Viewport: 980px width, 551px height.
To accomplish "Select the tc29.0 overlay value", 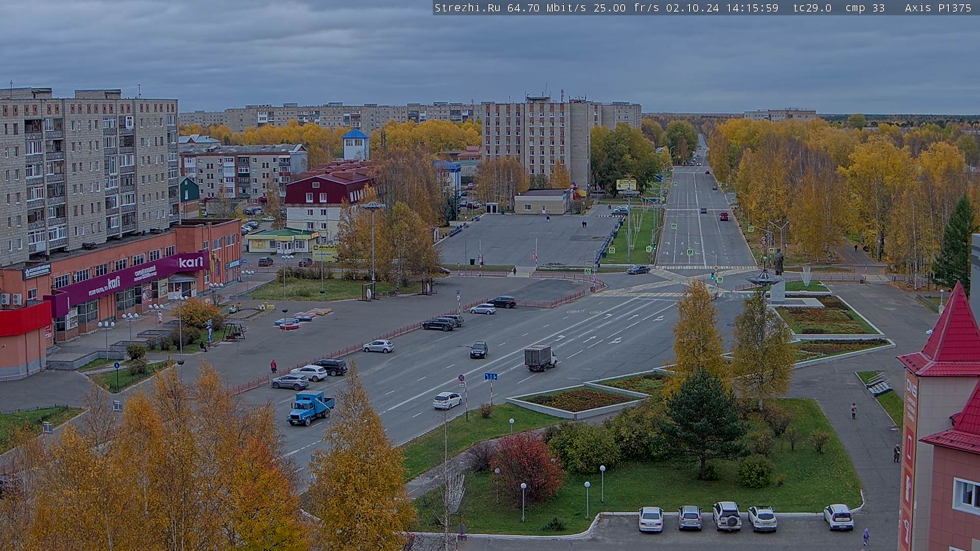I will coord(812,8).
